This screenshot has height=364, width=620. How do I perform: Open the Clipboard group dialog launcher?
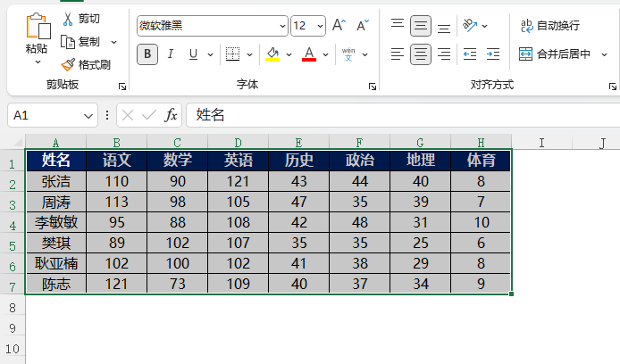[x=122, y=87]
